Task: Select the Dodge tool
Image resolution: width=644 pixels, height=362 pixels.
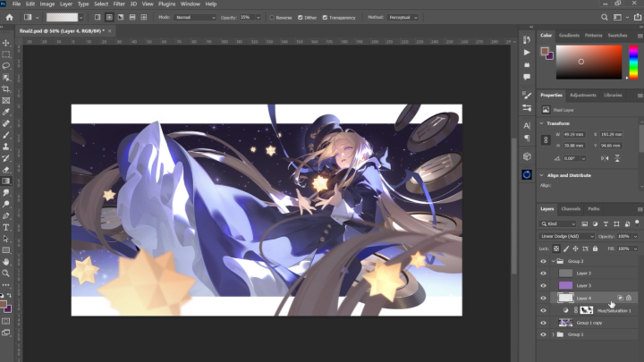Action: coord(6,204)
